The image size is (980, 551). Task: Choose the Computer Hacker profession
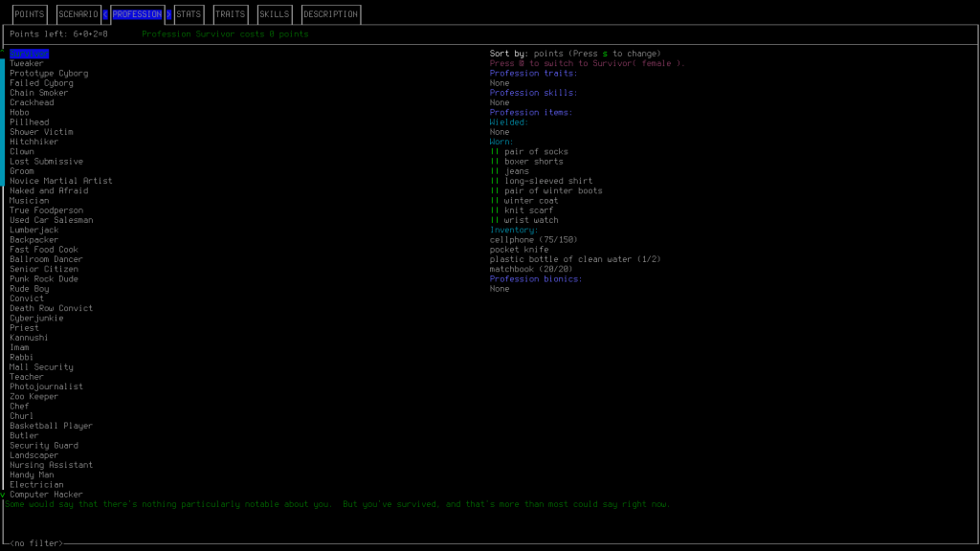click(46, 495)
